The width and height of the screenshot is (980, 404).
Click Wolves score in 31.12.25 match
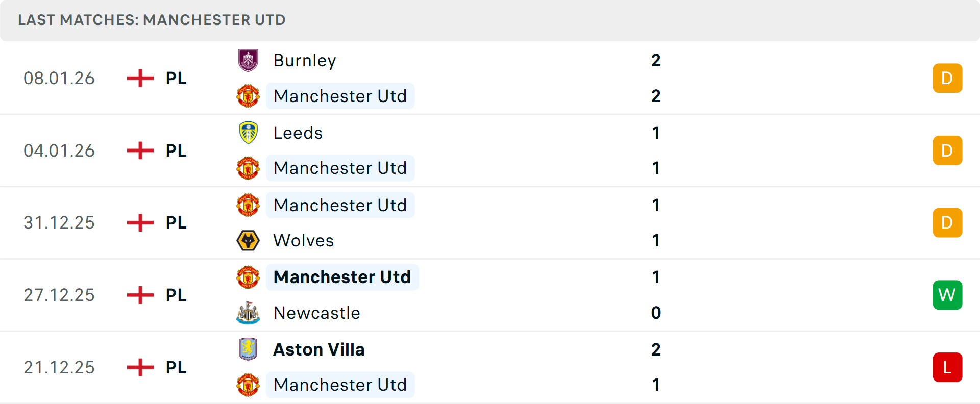(656, 240)
